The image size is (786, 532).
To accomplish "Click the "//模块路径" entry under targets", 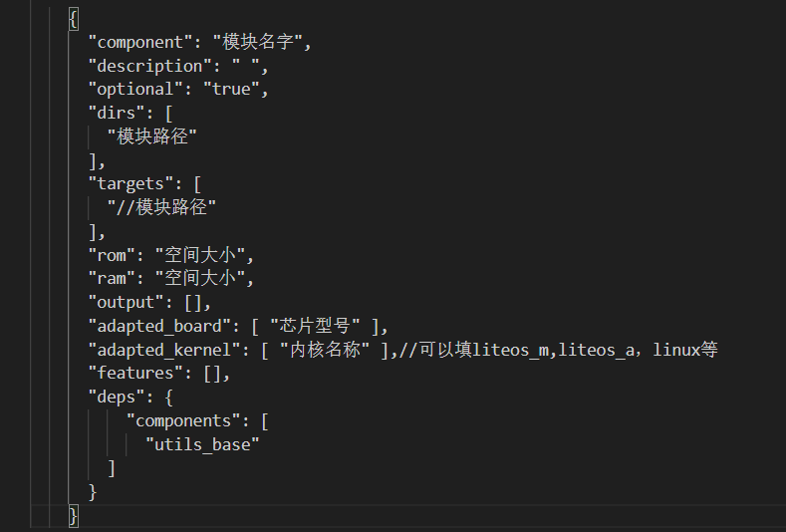I will [x=161, y=207].
